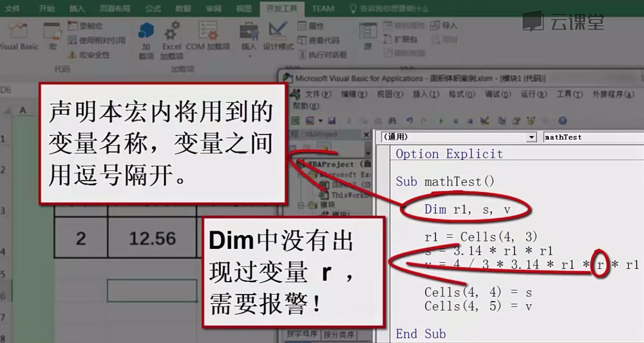Toggle 设计模式 design mode in ribbon
Image resolution: width=644 pixels, height=343 pixels.
tap(278, 36)
